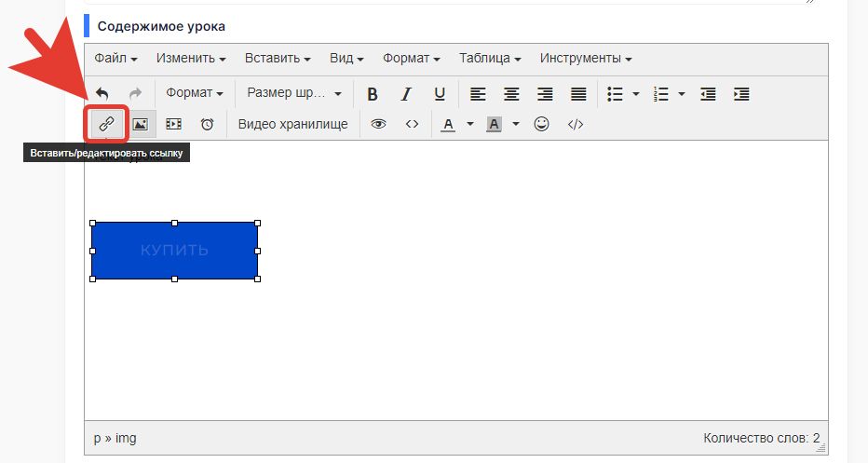Open the Инструменты menu

click(586, 58)
